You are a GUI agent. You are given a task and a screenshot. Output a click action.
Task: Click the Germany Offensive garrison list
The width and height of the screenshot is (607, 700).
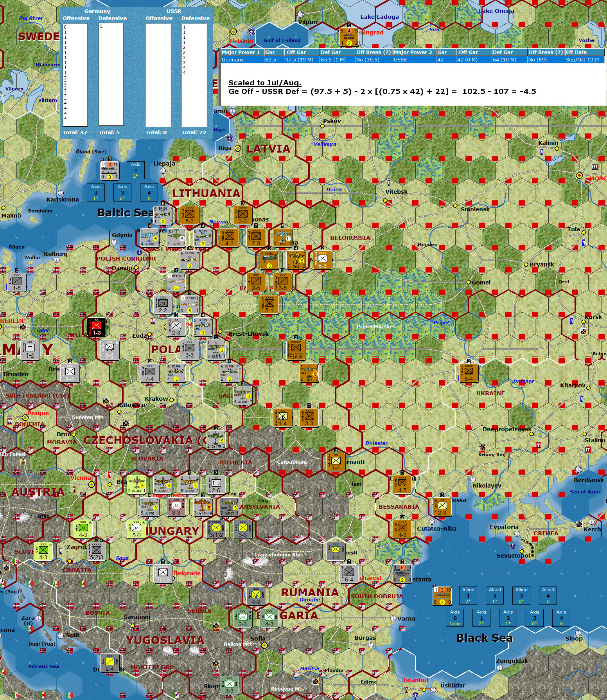75,75
